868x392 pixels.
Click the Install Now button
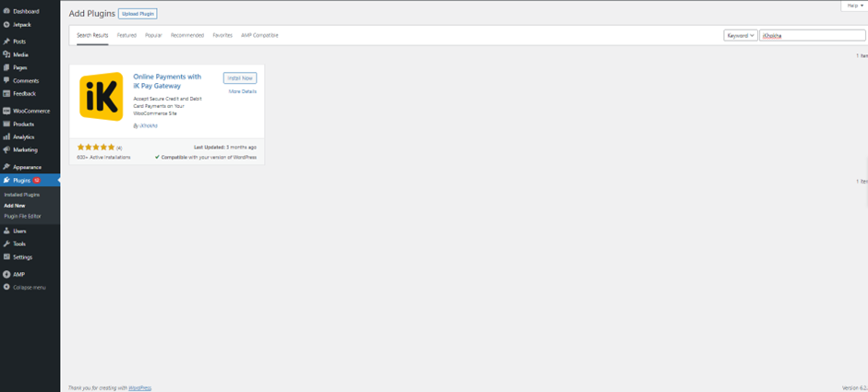coord(240,78)
